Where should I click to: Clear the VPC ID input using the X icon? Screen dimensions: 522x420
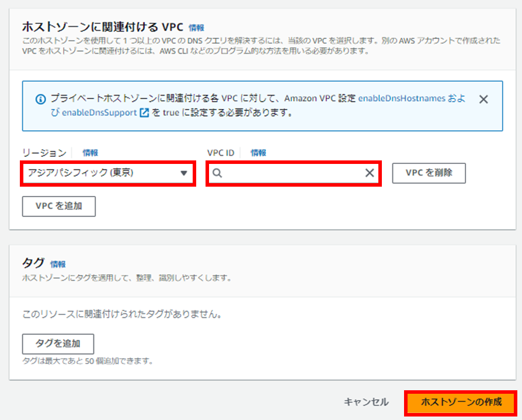tap(369, 173)
